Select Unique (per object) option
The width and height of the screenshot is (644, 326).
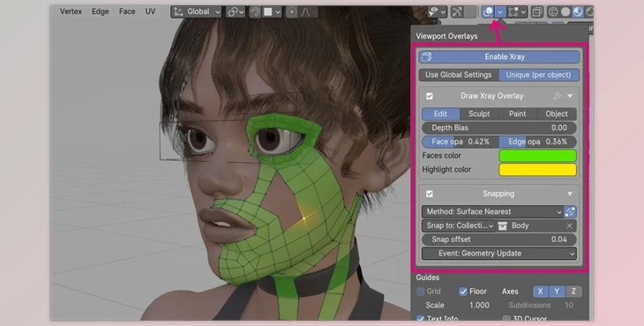tap(539, 75)
